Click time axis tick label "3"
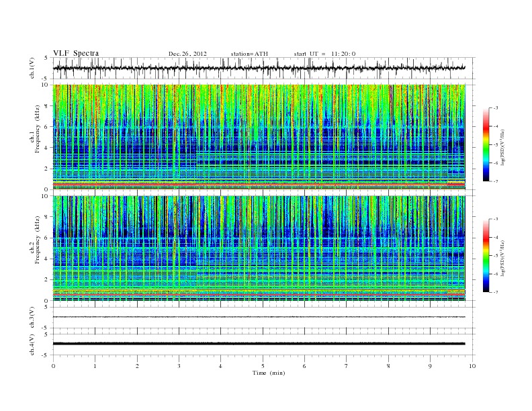The image size is (532, 411). (179, 366)
